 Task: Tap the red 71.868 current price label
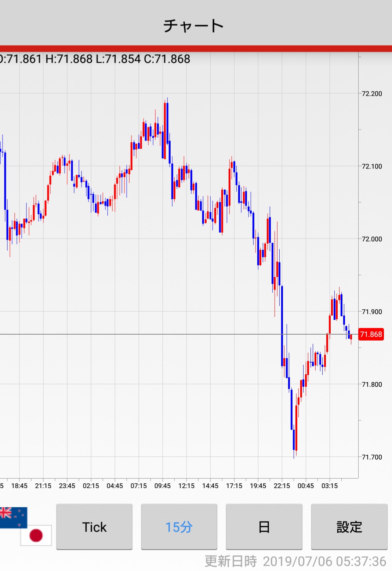coord(371,334)
